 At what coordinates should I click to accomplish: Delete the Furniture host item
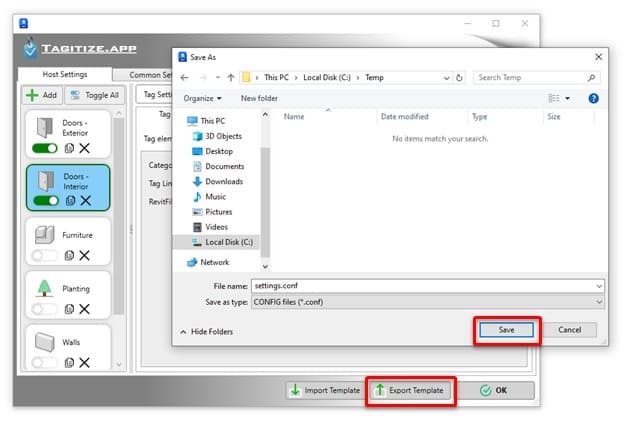(x=84, y=255)
